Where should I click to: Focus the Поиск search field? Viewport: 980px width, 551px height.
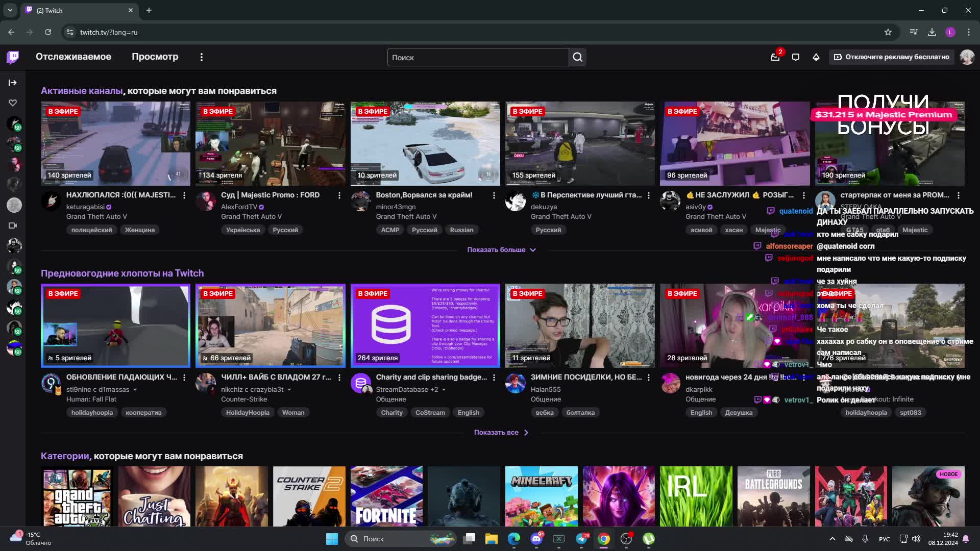478,57
